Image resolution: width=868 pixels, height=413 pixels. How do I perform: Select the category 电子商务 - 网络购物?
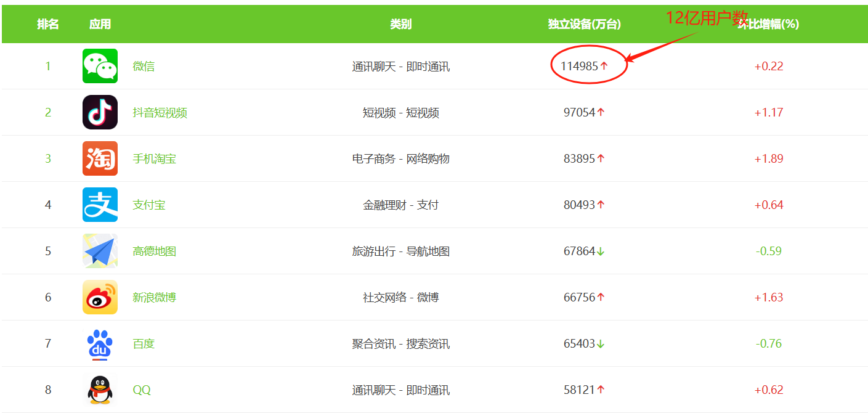click(401, 158)
